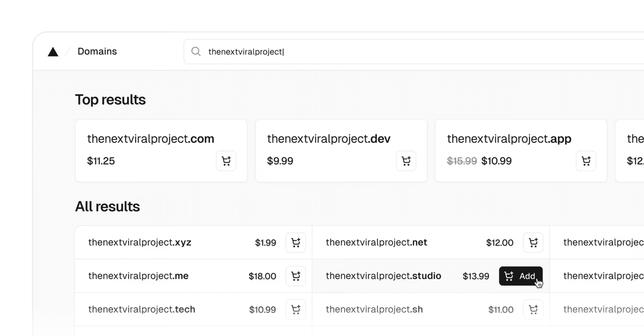The image size is (644, 336).
Task: Add thenextviralproject.xyz to cart via cart icon
Action: click(x=296, y=242)
